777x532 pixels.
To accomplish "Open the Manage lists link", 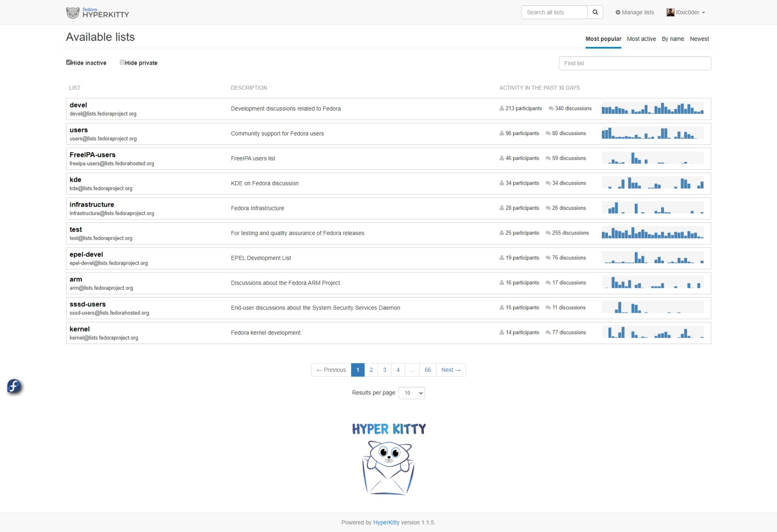I will click(x=634, y=13).
